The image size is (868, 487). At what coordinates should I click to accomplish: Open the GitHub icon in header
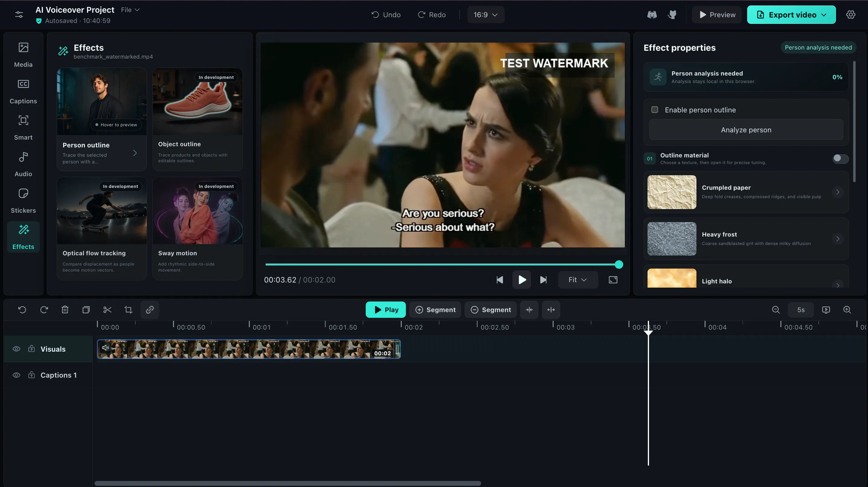click(672, 15)
